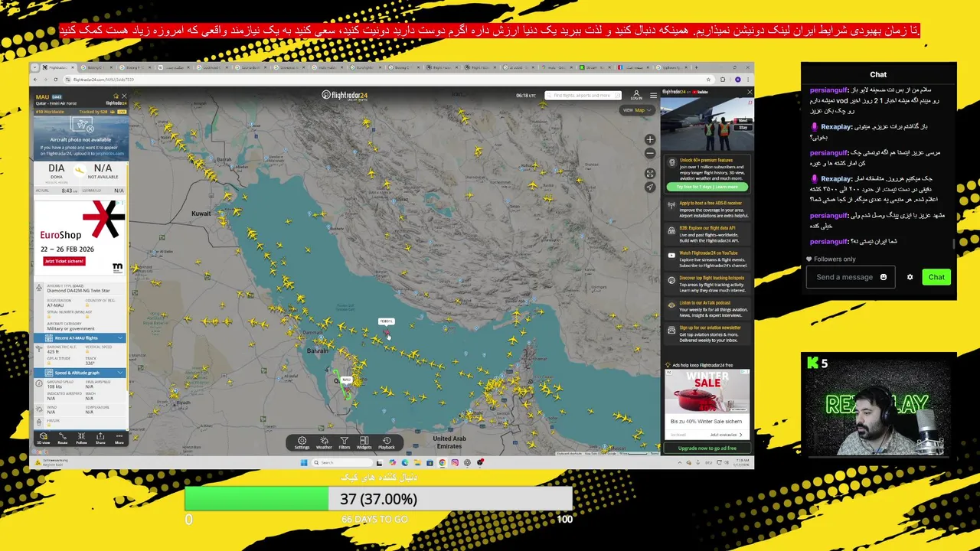Share flight MAU
The height and width of the screenshot is (551, 980).
[100, 438]
